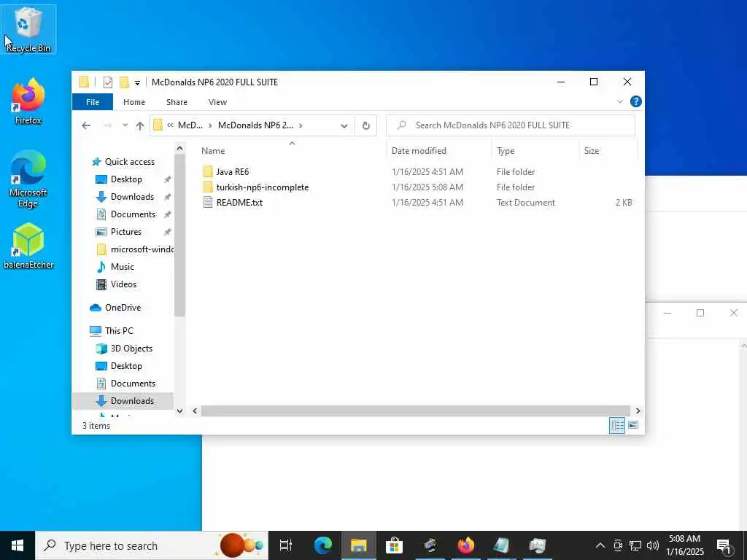Switch to the View ribbon tab
747x560 pixels.
[217, 102]
